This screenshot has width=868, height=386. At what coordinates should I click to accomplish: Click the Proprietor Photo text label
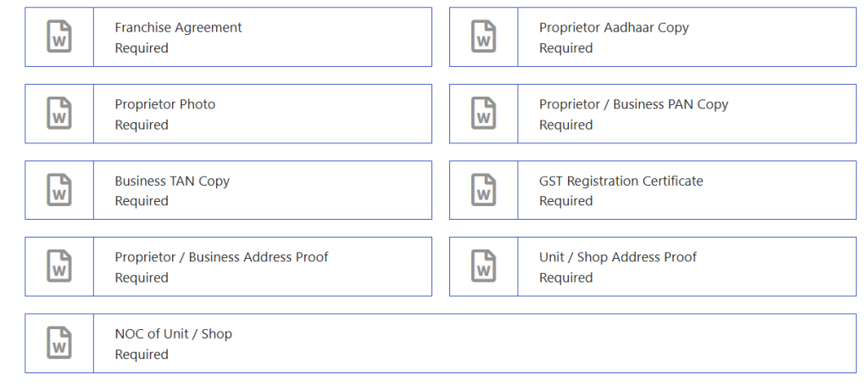(165, 104)
